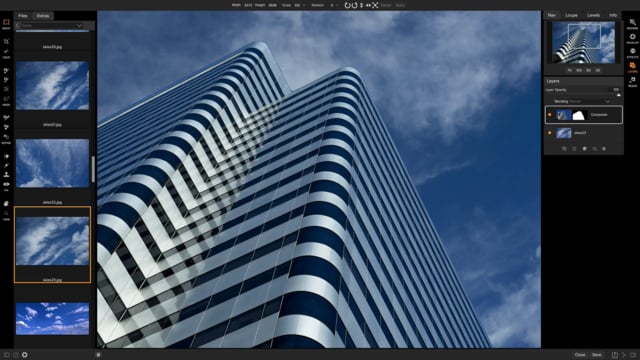Image resolution: width=640 pixels, height=360 pixels.
Task: Rotate layer counterclockwise in options bar
Action: [x=347, y=5]
